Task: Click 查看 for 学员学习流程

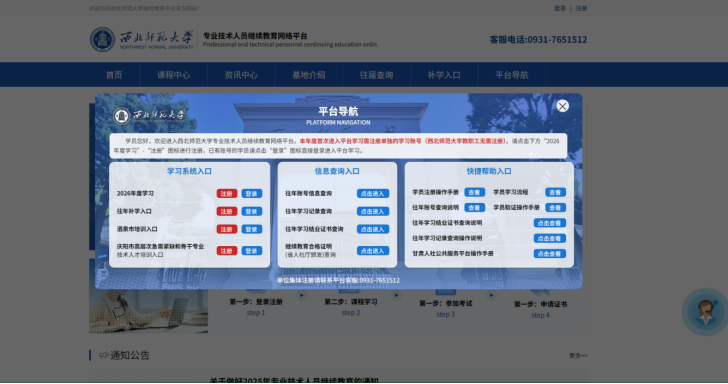Action: coord(555,192)
